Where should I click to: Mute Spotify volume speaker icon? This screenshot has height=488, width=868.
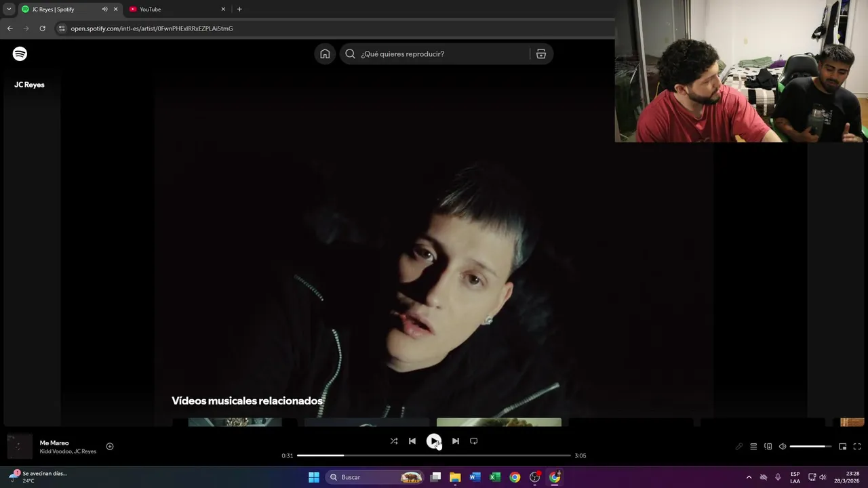tap(782, 447)
